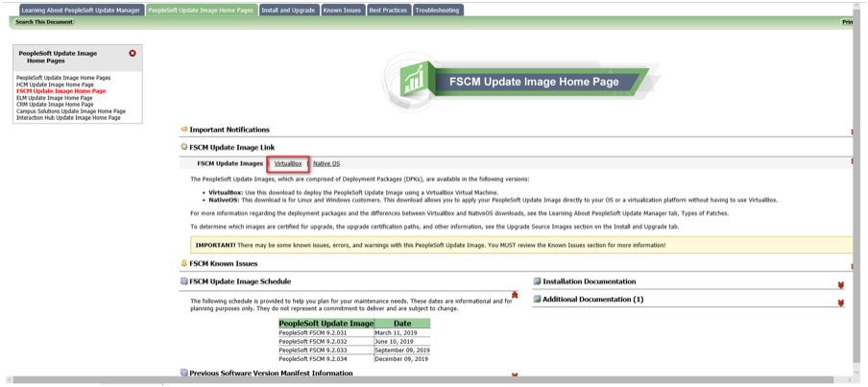This screenshot has width=868, height=387.
Task: Click the PeopleSoft FSCM 9.2.032 table cell
Action: click(326, 342)
